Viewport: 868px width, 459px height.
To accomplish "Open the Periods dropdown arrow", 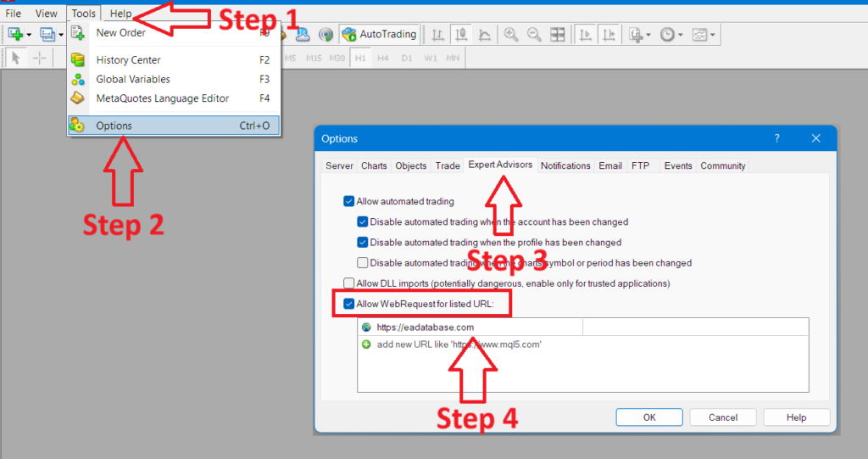I will coord(681,35).
